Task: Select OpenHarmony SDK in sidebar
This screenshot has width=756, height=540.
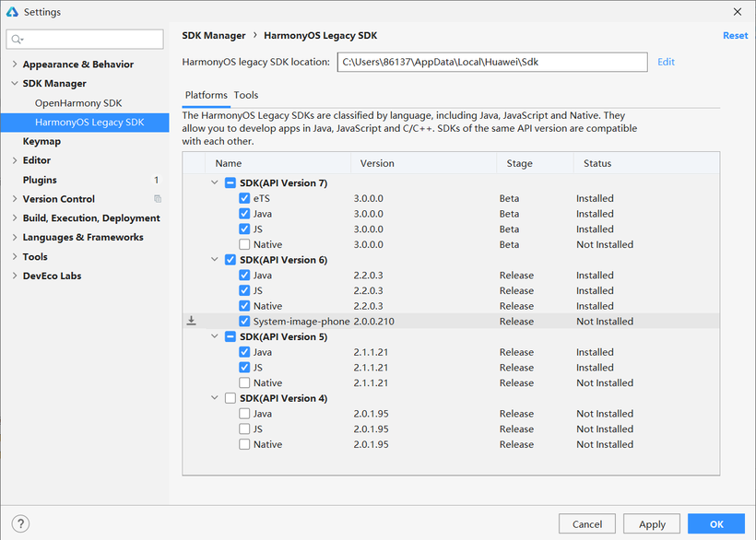Action: [x=78, y=103]
